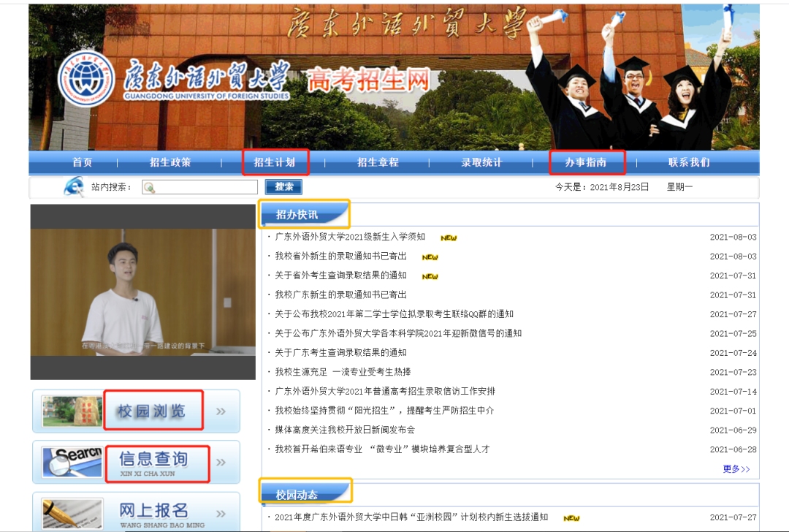Open the 网上报名 sidebar button
789x532 pixels.
coord(137,512)
